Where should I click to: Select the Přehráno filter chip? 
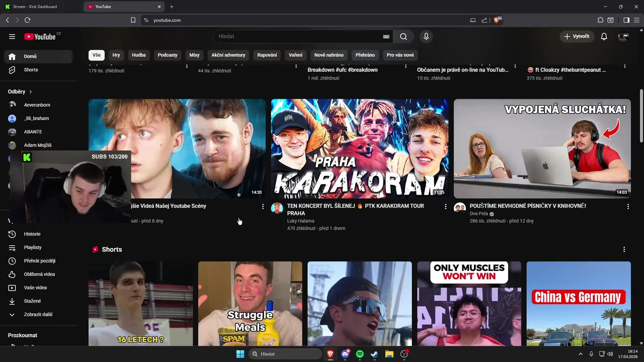point(365,55)
